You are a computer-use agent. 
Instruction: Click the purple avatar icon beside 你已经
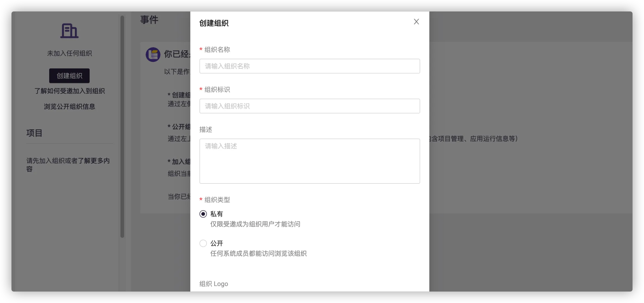[x=153, y=54]
